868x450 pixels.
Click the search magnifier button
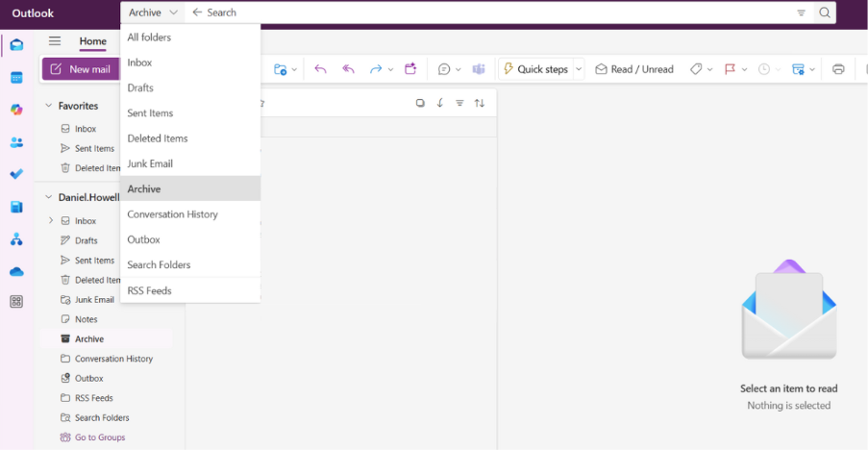[x=825, y=12]
